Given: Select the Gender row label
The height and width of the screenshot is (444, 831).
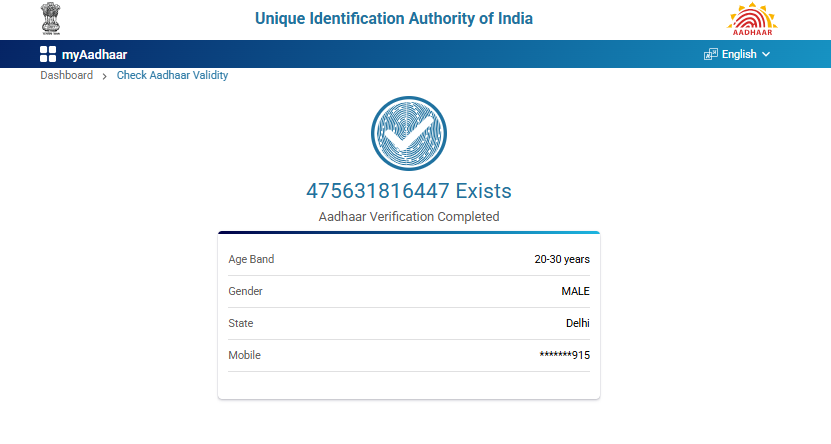Looking at the screenshot, I should (246, 291).
